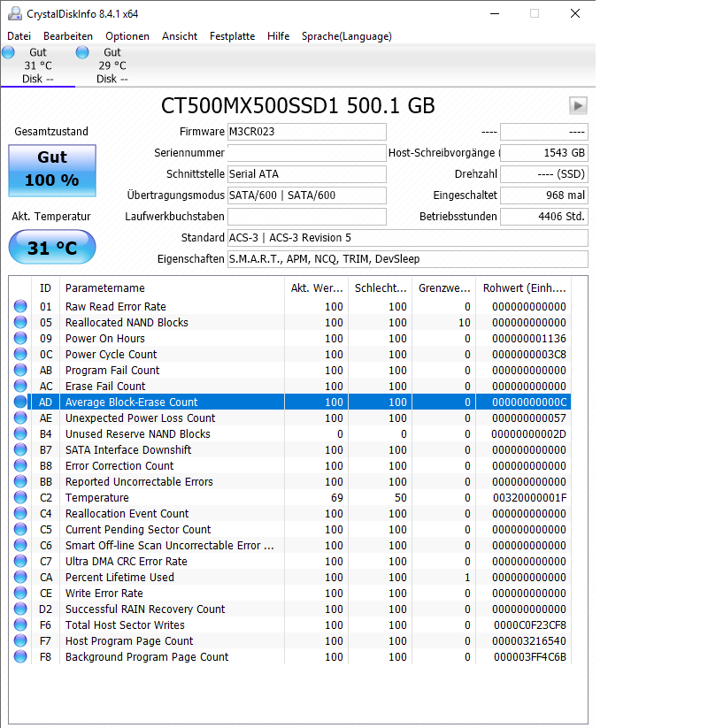Click the status orb for Error Correction Count
Viewport: 708px width, 728px height.
(20, 465)
